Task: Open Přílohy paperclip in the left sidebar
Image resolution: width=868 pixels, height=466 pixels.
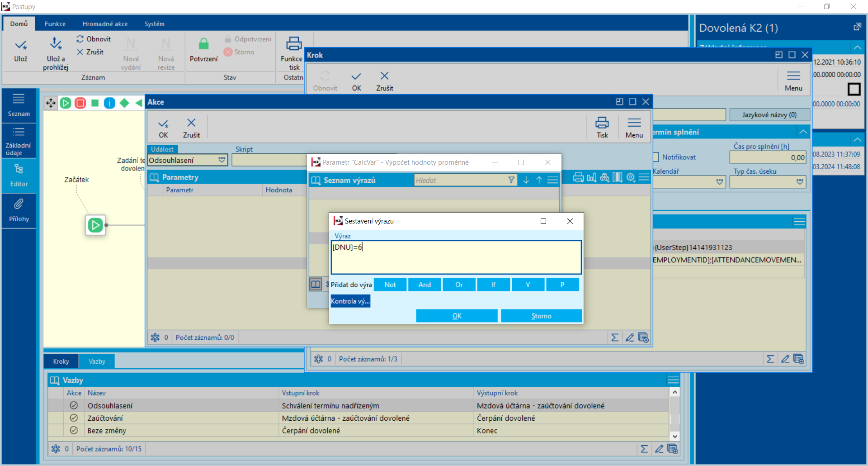Action: click(19, 211)
